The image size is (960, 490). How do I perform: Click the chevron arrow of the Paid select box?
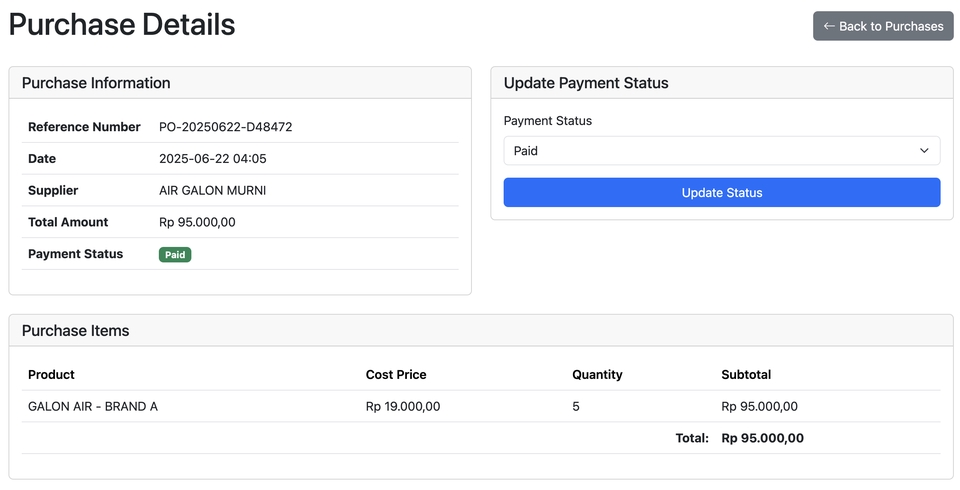pyautogui.click(x=923, y=151)
